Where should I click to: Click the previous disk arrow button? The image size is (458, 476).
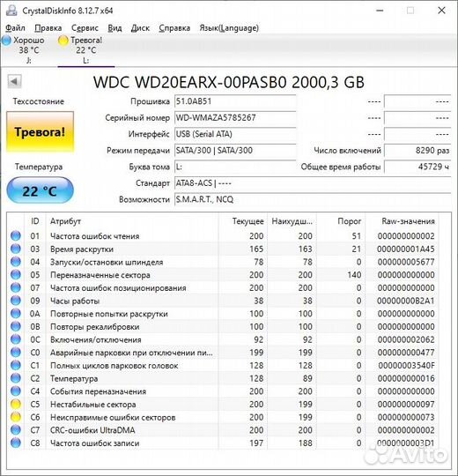tap(14, 81)
